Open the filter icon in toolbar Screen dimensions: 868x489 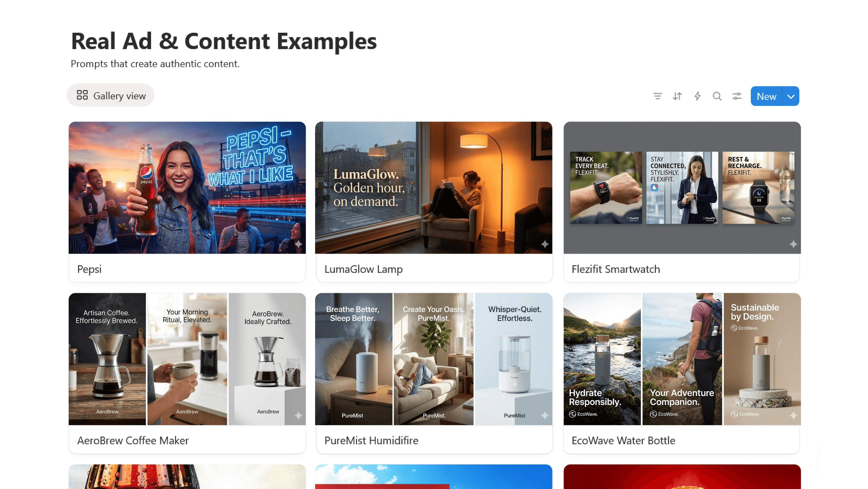click(x=657, y=97)
